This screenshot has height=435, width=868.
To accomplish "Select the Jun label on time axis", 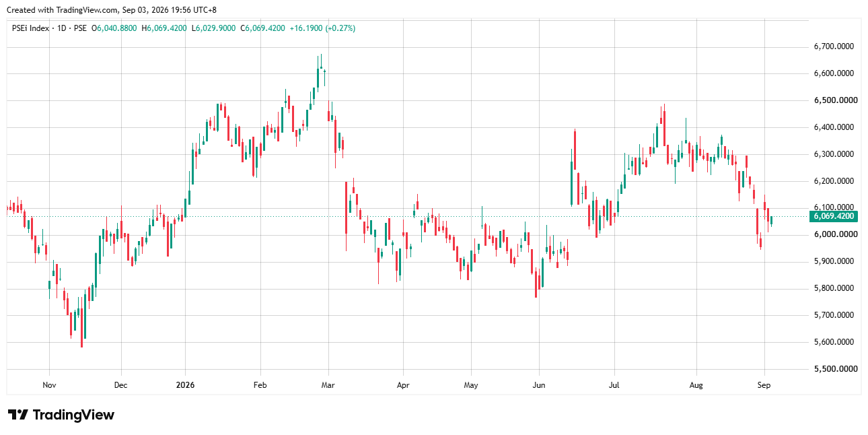I will (x=539, y=385).
